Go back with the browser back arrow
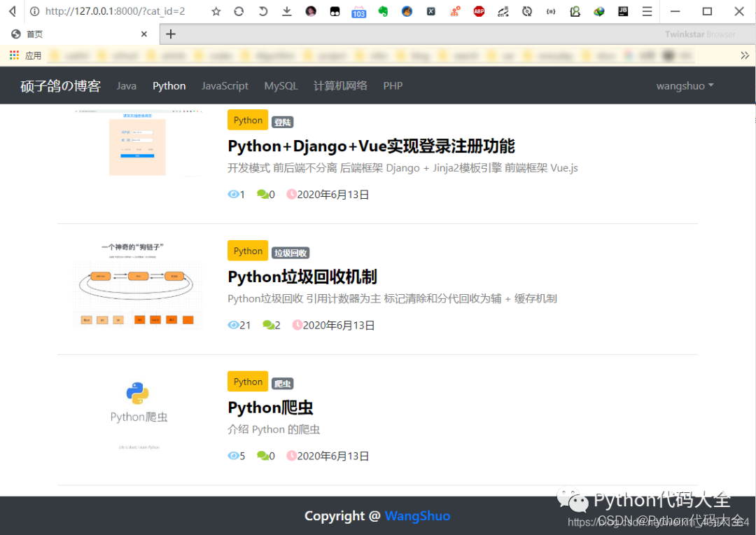This screenshot has width=756, height=535. (13, 11)
